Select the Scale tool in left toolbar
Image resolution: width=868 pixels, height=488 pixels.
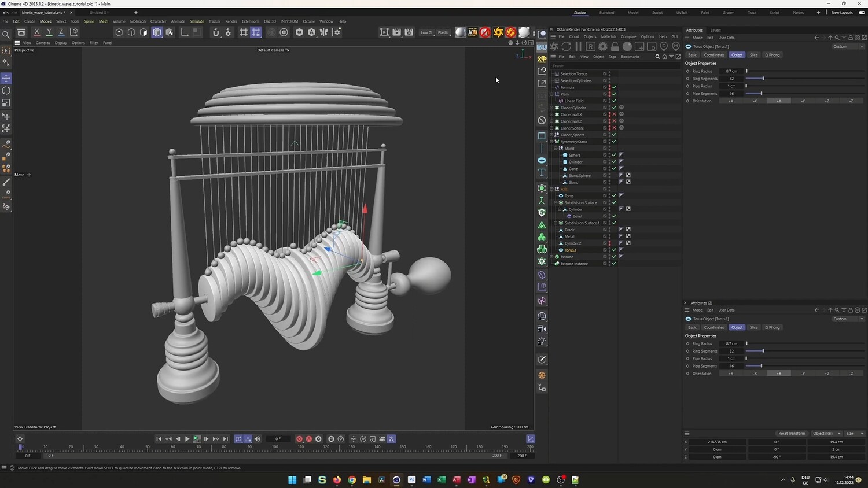point(6,103)
